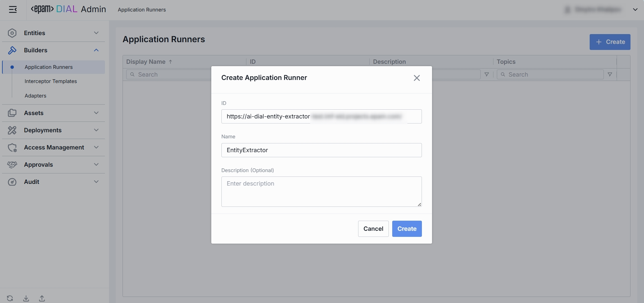Focus the Description textarea
The height and width of the screenshot is (303, 644).
(x=321, y=191)
